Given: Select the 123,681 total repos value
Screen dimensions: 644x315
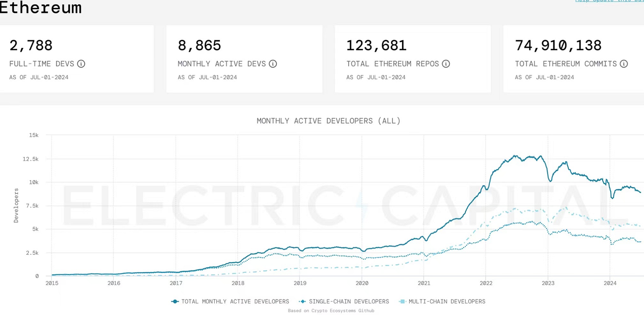Looking at the screenshot, I should (377, 46).
